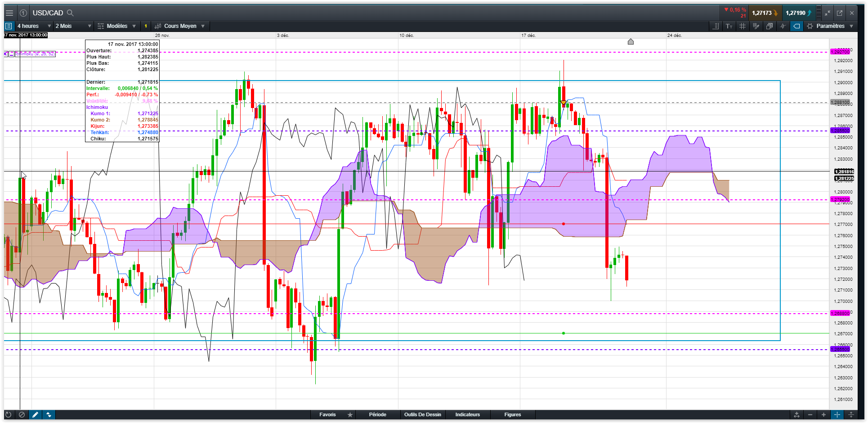Toggle the price scale alignment icon
The width and height of the screenshot is (868, 423).
(x=716, y=26)
